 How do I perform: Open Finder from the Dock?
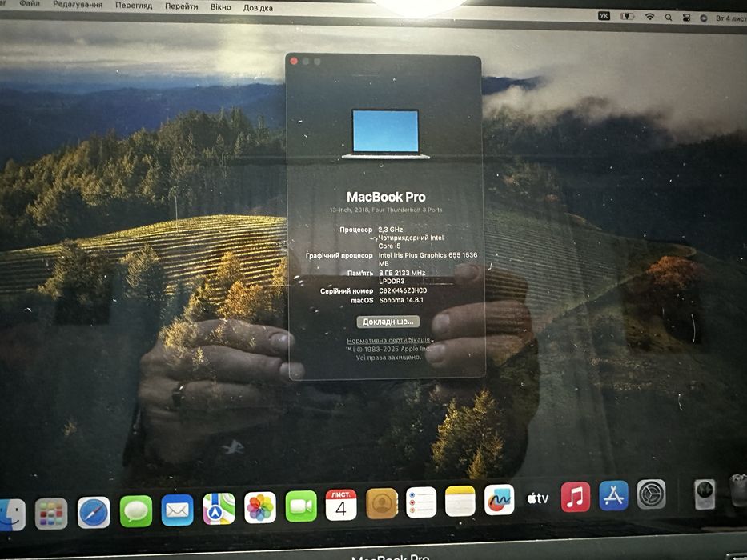(10, 514)
